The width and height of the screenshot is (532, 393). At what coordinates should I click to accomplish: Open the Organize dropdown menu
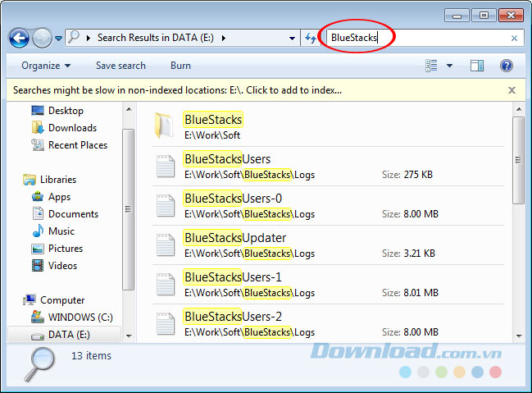pos(46,66)
